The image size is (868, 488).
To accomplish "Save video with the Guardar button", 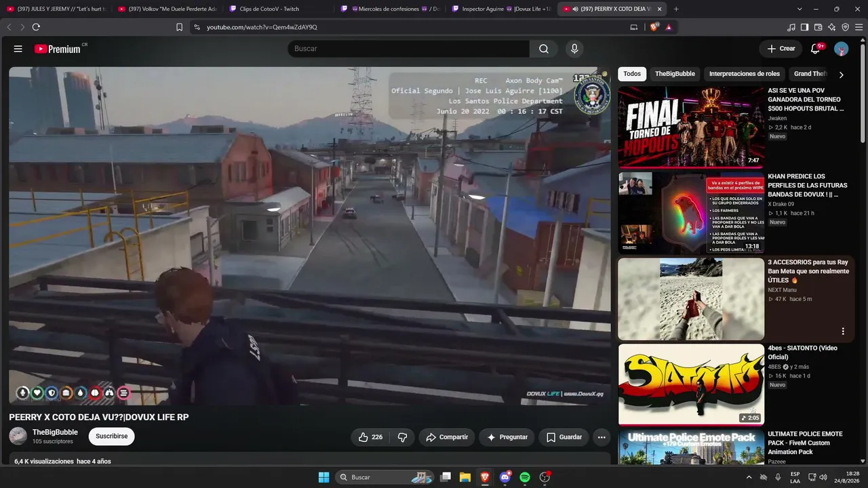I will (x=564, y=437).
